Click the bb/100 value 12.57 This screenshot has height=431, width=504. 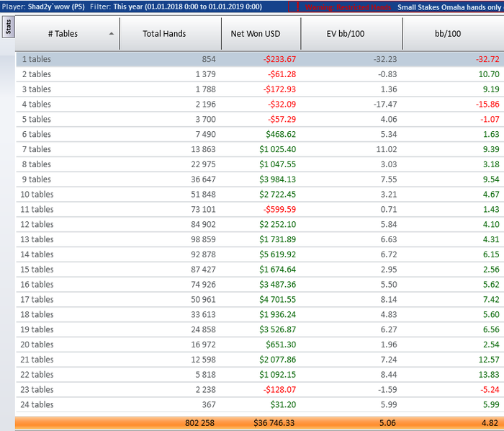click(489, 359)
